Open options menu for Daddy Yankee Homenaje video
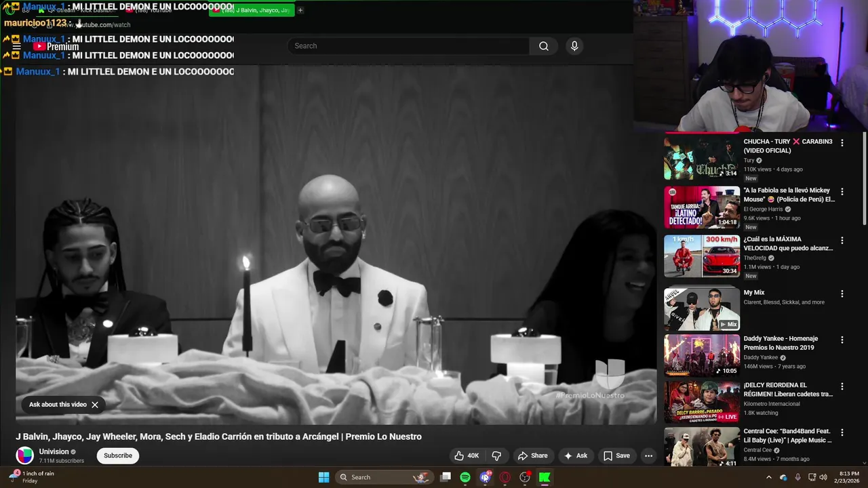 [842, 340]
